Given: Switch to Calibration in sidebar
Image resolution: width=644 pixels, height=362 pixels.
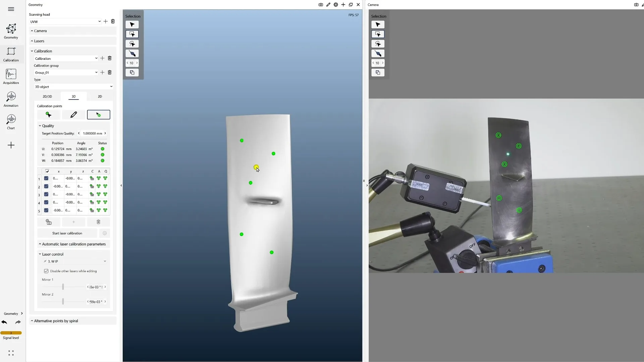Looking at the screenshot, I should coord(11,54).
